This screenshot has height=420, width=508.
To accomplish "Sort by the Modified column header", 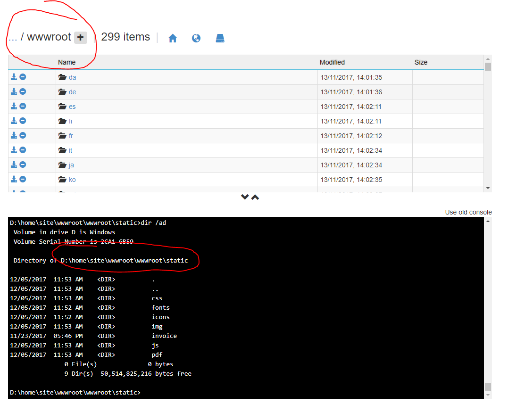I will pyautogui.click(x=332, y=62).
